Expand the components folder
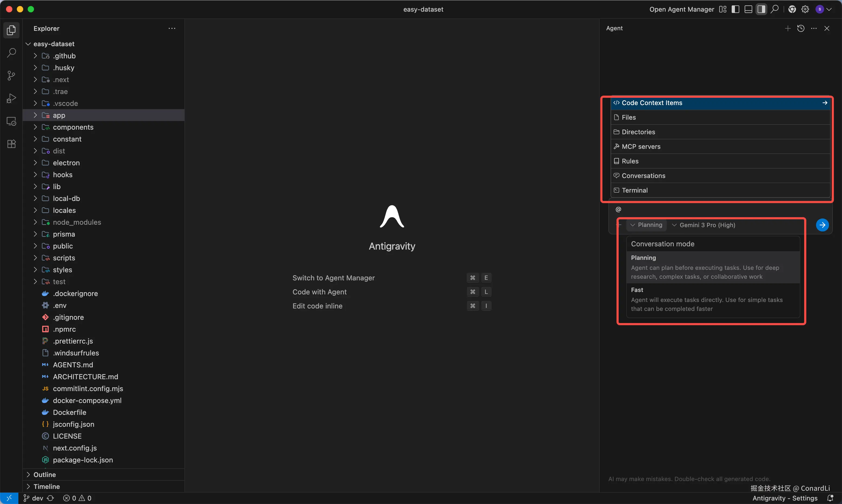Viewport: 842px width, 504px height. [x=73, y=127]
